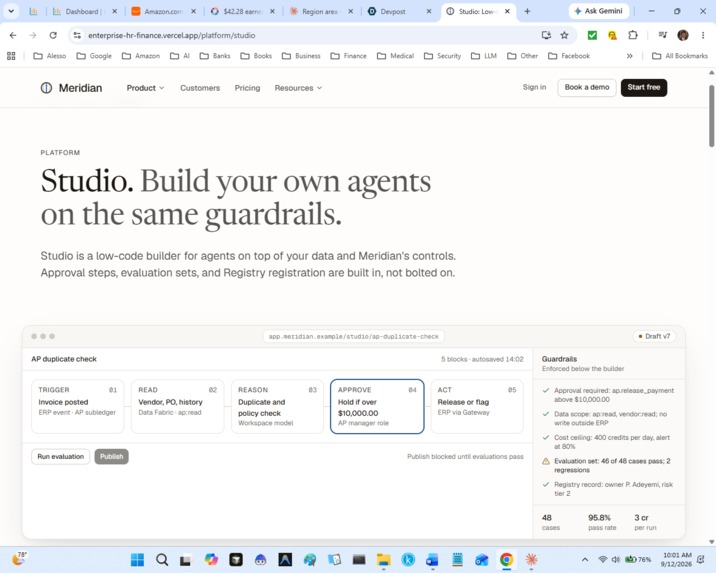Viewport: 716px width, 573px height.
Task: Open Chrome's three-dot menu
Action: pyautogui.click(x=703, y=35)
